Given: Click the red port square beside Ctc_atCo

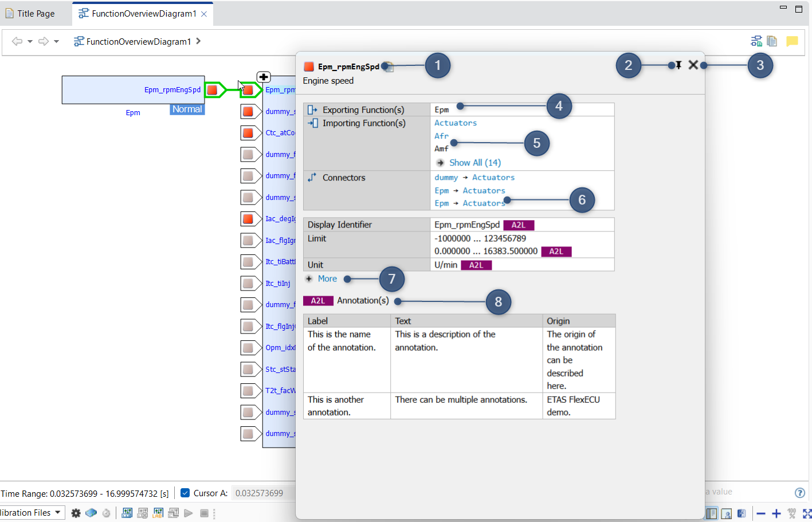Looking at the screenshot, I should click(x=248, y=133).
